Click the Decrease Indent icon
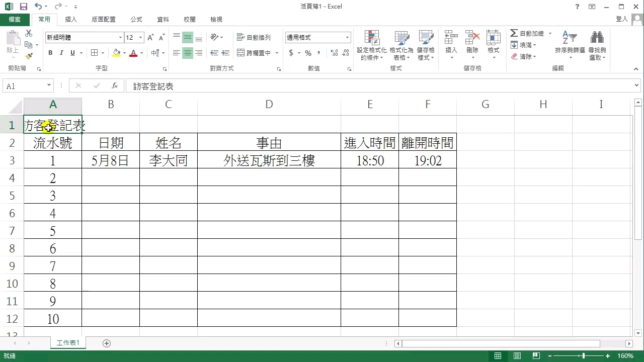The width and height of the screenshot is (644, 362). (x=214, y=53)
